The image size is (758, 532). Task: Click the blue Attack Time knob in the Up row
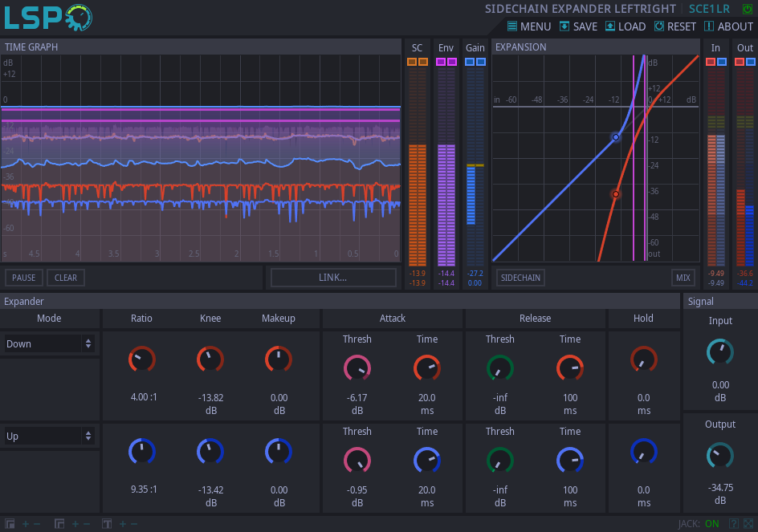pyautogui.click(x=427, y=461)
